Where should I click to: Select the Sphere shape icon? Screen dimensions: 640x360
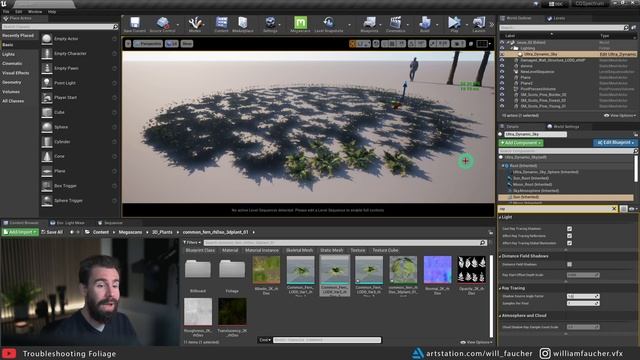[47, 127]
